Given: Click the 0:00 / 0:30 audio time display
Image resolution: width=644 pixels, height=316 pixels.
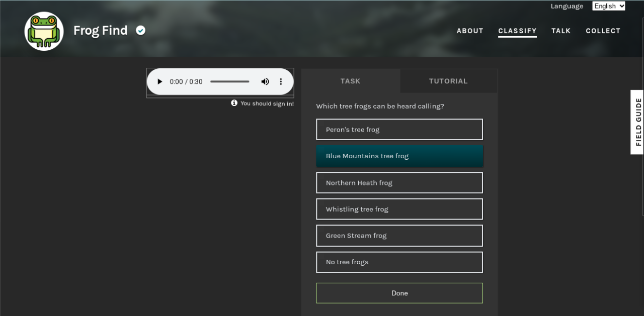Looking at the screenshot, I should [186, 81].
